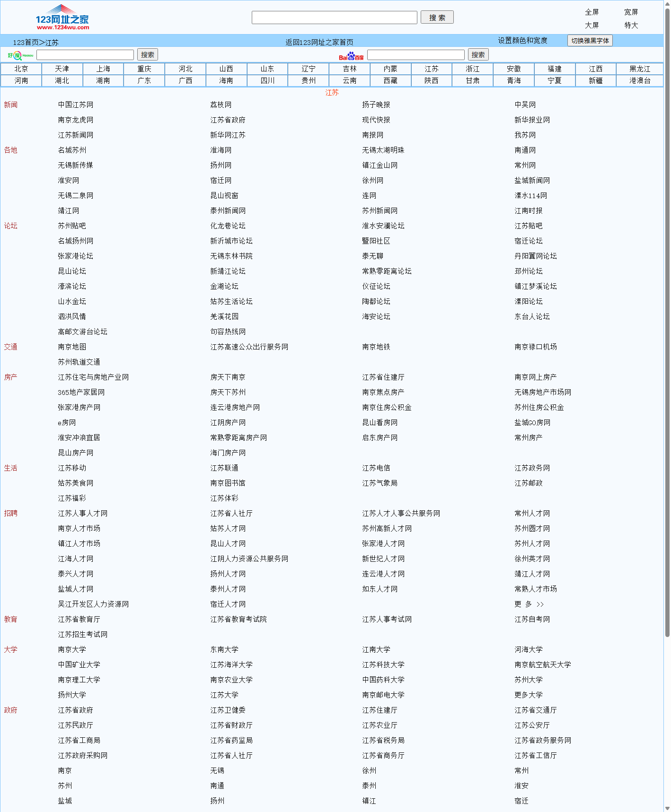Expand 更多 >> under recruitment listings
This screenshot has width=671, height=812.
click(529, 604)
